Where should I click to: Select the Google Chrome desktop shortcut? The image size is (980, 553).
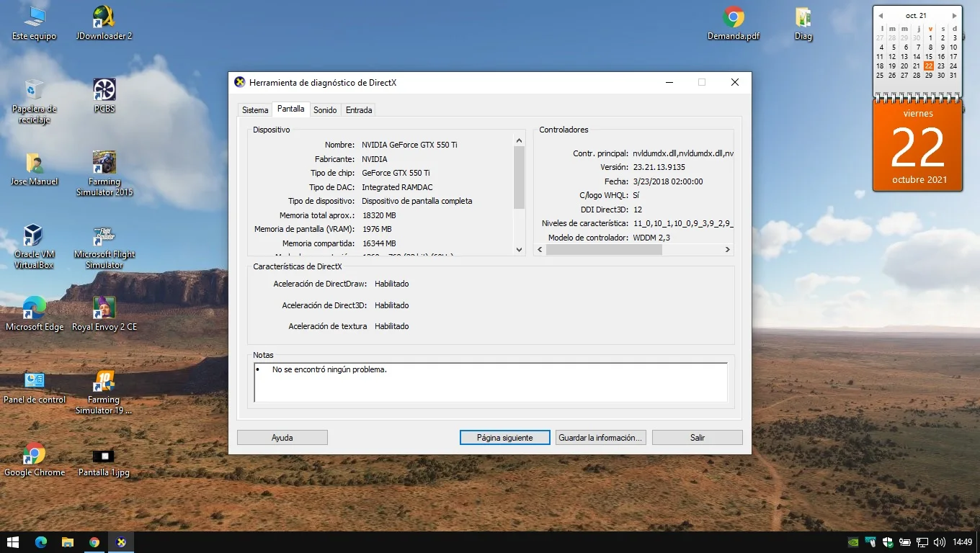tap(34, 459)
